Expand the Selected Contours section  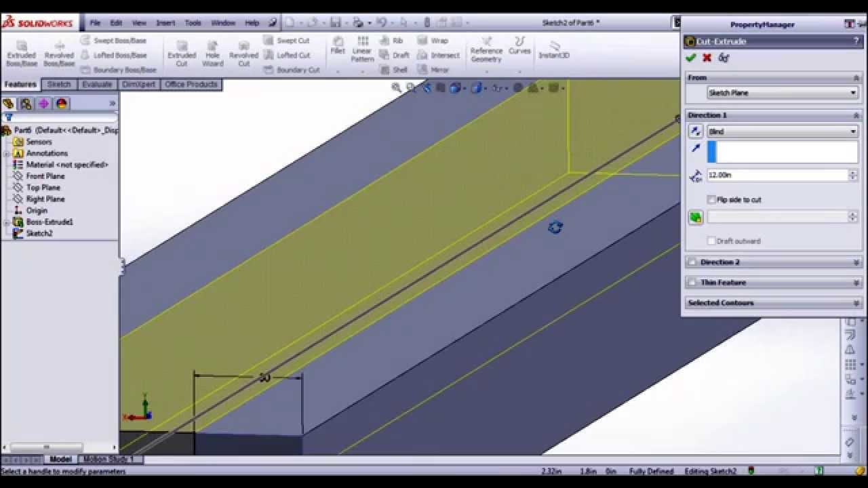(x=856, y=303)
